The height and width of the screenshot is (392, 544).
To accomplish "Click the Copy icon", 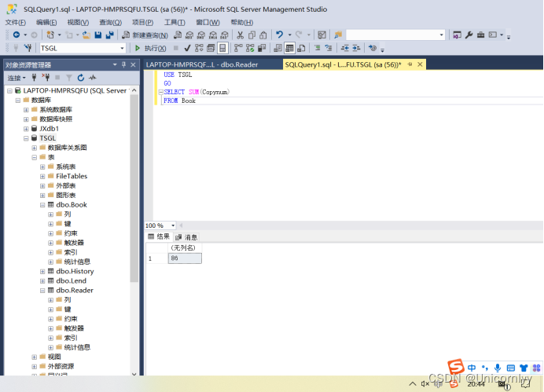I will coord(252,35).
